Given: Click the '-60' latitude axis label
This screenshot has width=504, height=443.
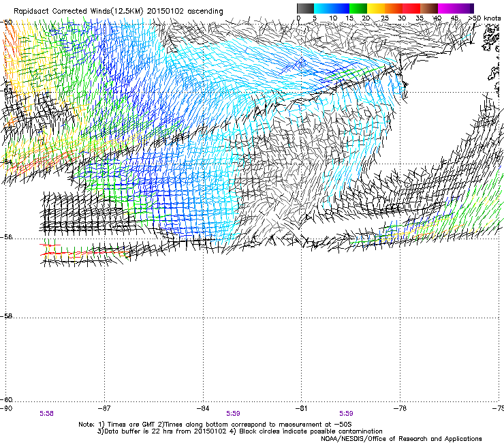Looking at the screenshot, I should tap(6, 400).
